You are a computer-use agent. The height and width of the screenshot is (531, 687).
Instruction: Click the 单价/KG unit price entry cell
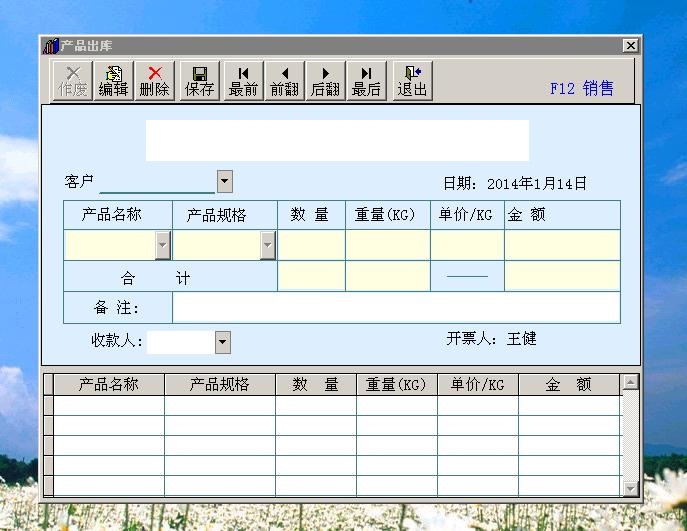point(467,245)
